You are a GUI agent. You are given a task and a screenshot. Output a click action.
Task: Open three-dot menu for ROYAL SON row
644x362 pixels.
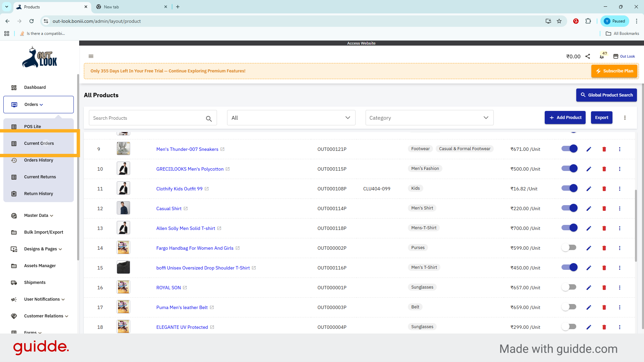620,288
